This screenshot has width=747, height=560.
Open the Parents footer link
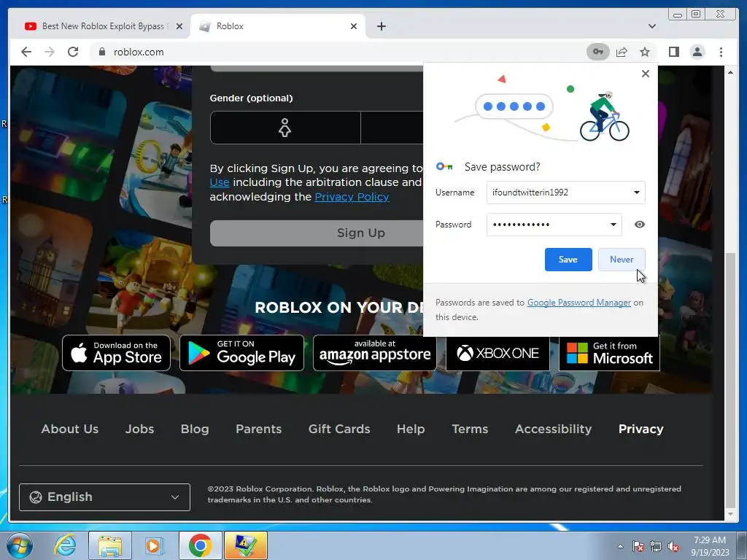259,429
